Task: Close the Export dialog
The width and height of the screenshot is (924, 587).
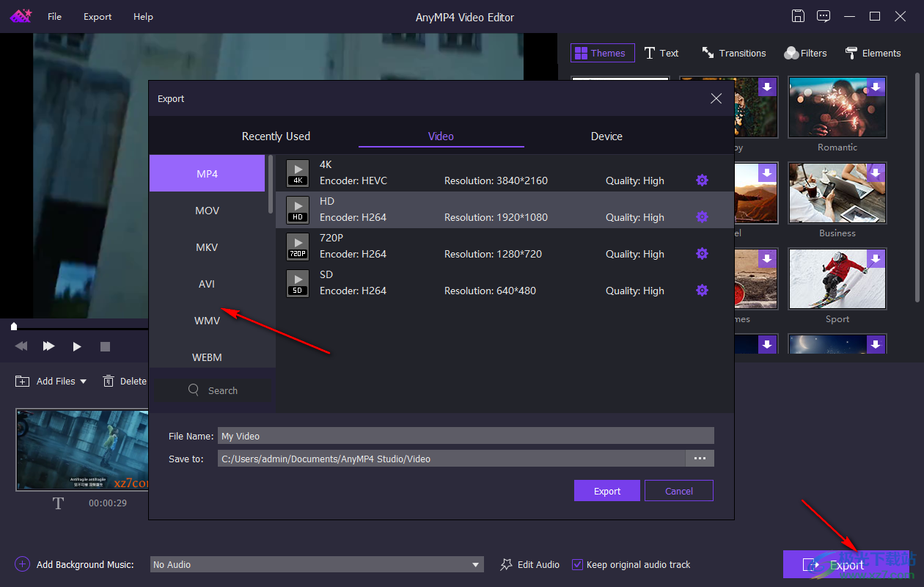Action: click(x=716, y=98)
